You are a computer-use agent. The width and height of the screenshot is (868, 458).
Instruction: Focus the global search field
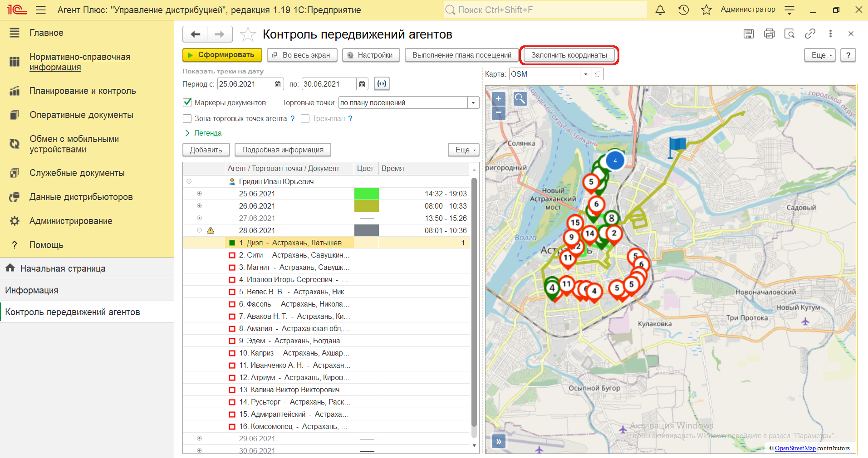545,10
